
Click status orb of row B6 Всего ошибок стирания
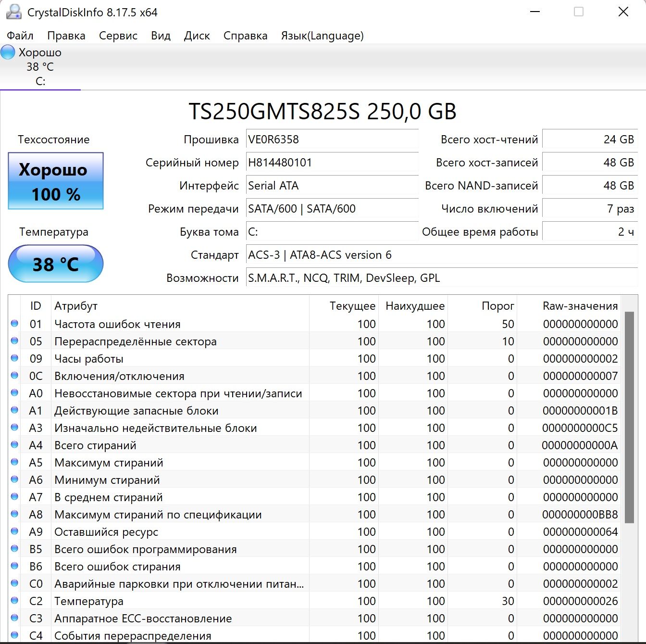[x=14, y=566]
